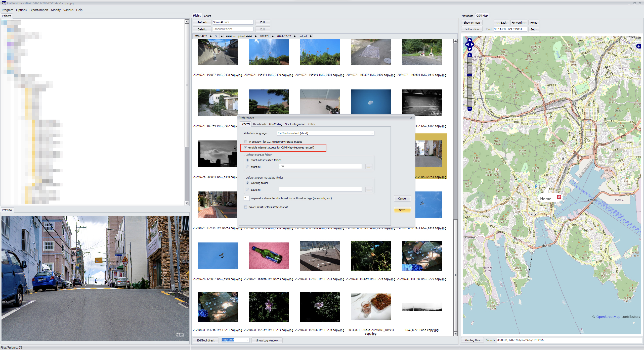Switch to GeoCoding preferences tab
644x350 pixels.
[275, 124]
